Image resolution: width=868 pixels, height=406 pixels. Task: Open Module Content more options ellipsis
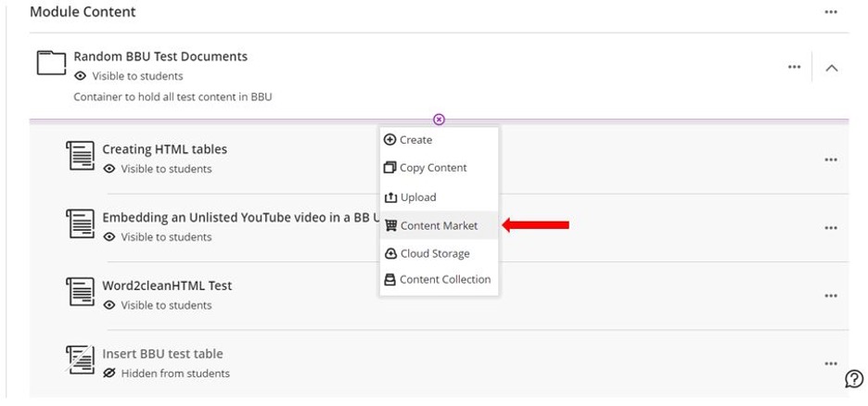[830, 12]
